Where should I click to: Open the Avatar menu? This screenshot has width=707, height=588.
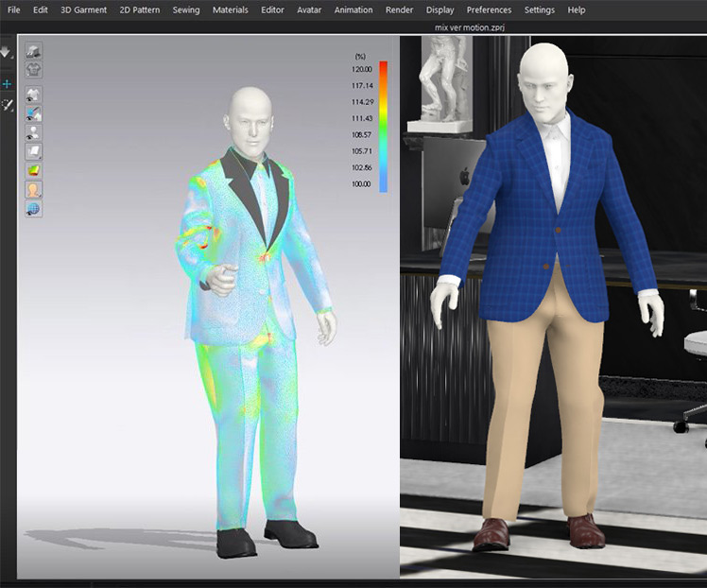(x=309, y=9)
